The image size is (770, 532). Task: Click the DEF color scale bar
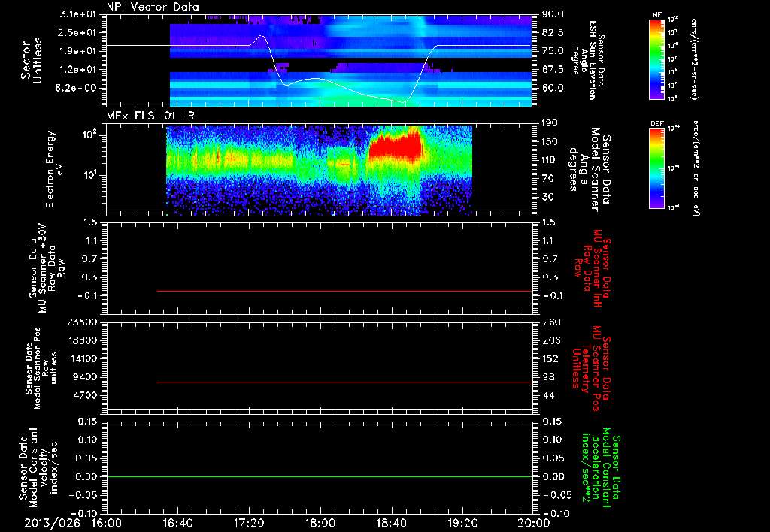click(656, 168)
